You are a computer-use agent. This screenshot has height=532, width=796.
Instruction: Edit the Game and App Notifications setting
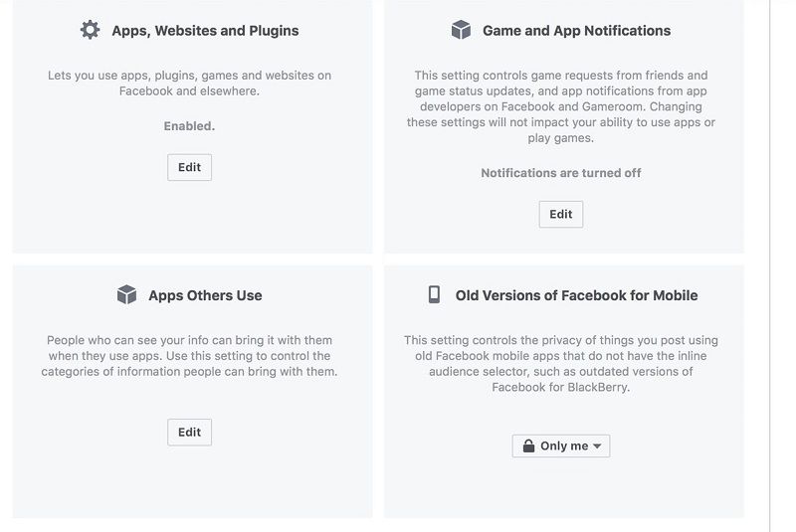[x=561, y=214]
